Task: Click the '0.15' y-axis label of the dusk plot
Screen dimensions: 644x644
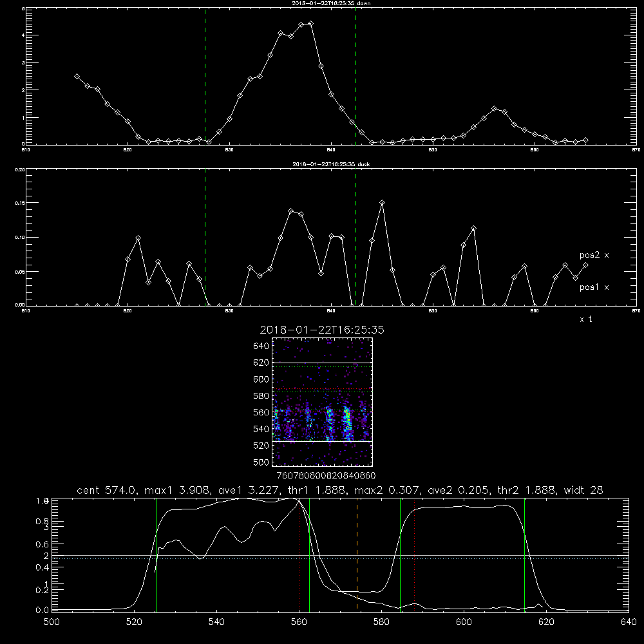Action: (x=20, y=203)
